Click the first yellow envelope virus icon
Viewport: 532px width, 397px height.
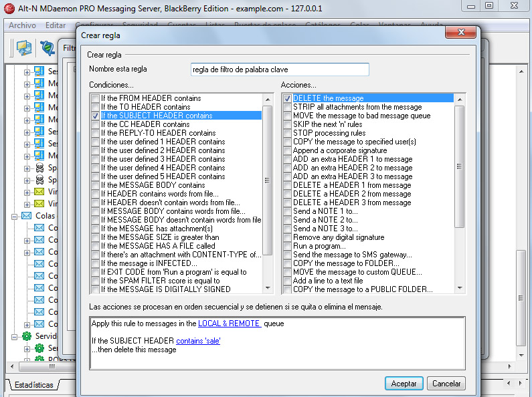pyautogui.click(x=39, y=192)
